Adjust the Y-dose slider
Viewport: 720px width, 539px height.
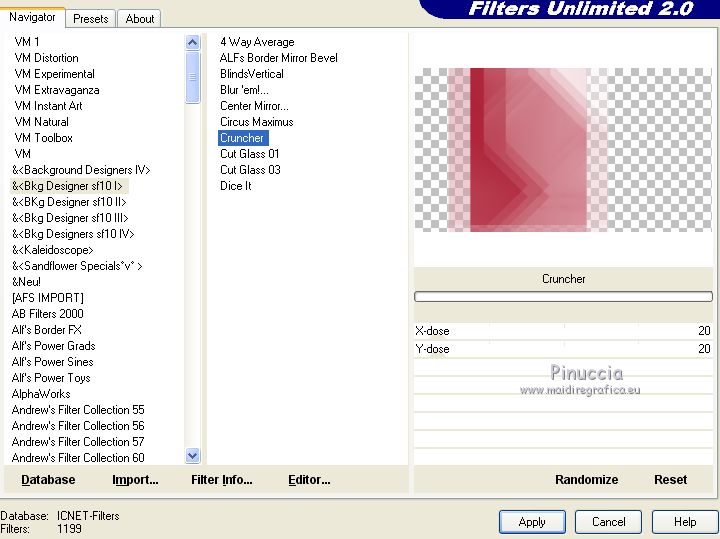click(563, 349)
